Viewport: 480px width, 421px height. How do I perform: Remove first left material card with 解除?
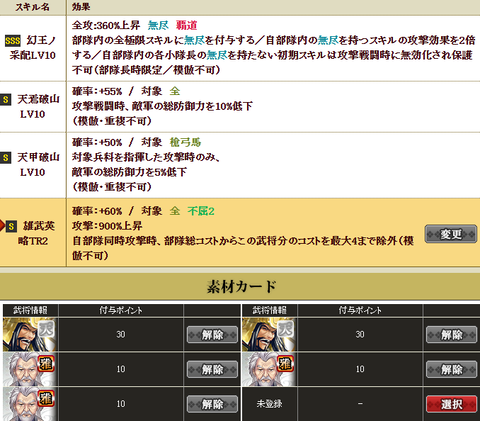point(212,335)
